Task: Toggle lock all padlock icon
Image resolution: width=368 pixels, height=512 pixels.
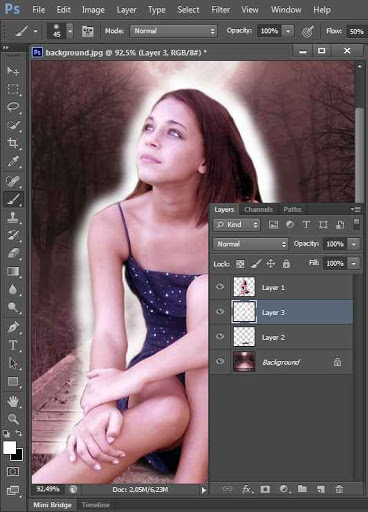Action: tap(286, 264)
